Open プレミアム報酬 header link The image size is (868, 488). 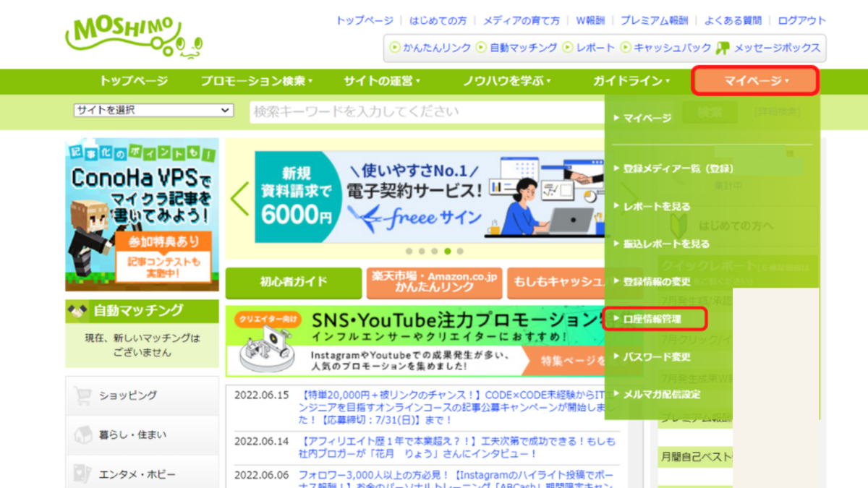click(x=654, y=21)
